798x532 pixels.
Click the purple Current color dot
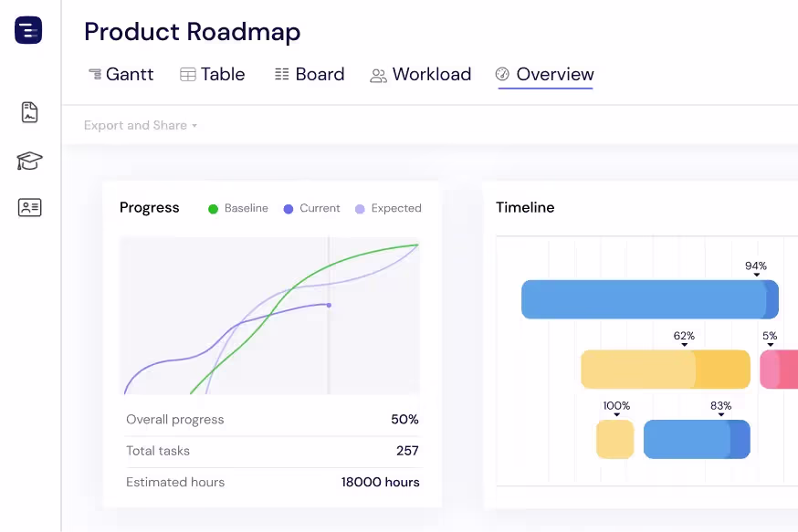(x=288, y=209)
